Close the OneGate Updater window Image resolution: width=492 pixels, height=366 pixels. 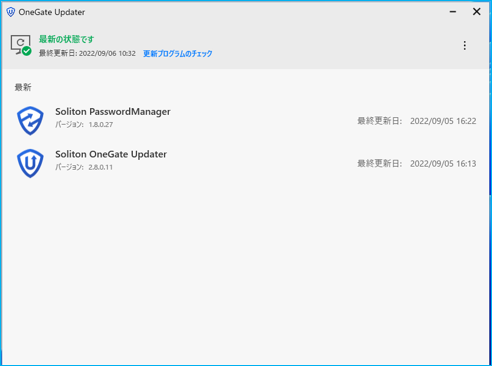click(x=477, y=12)
